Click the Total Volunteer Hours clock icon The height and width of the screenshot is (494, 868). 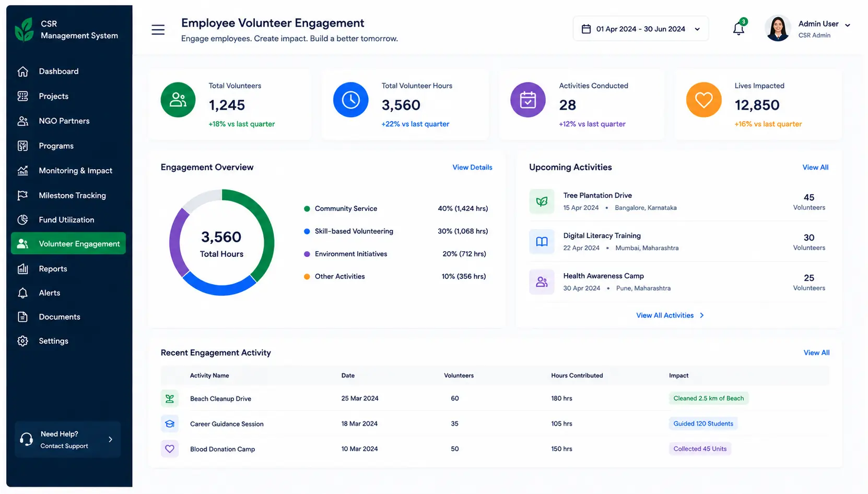pos(351,100)
